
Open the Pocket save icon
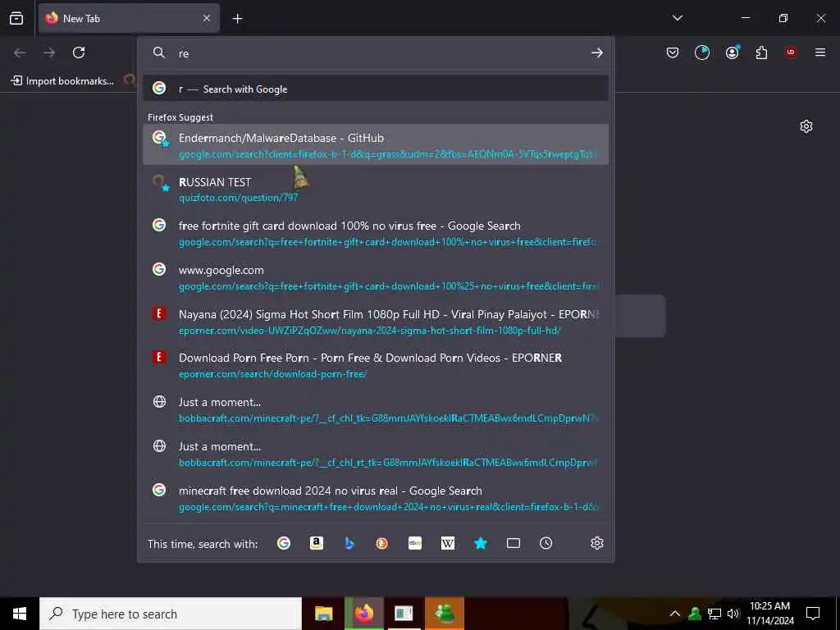(x=673, y=52)
